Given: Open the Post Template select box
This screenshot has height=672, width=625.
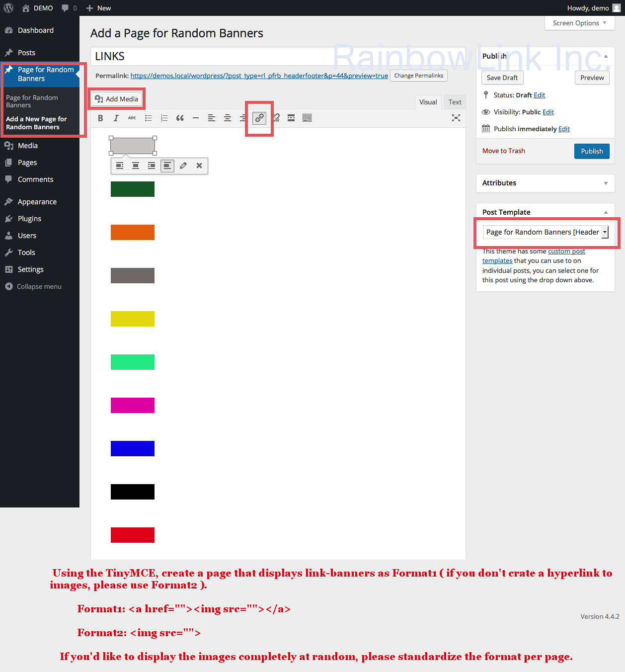Looking at the screenshot, I should point(546,232).
